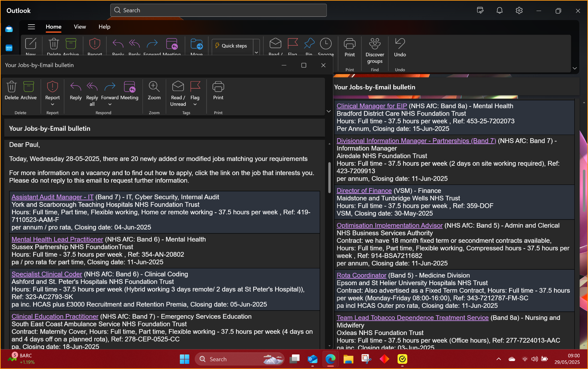The width and height of the screenshot is (588, 369).
Task: Click Meeting reply icon in popup window
Action: (129, 87)
